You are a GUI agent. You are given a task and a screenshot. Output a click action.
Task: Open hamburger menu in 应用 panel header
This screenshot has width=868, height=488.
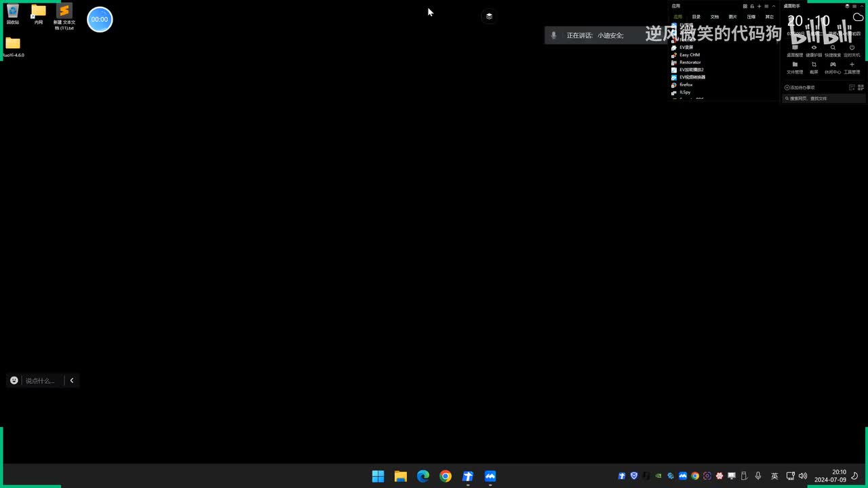[766, 6]
